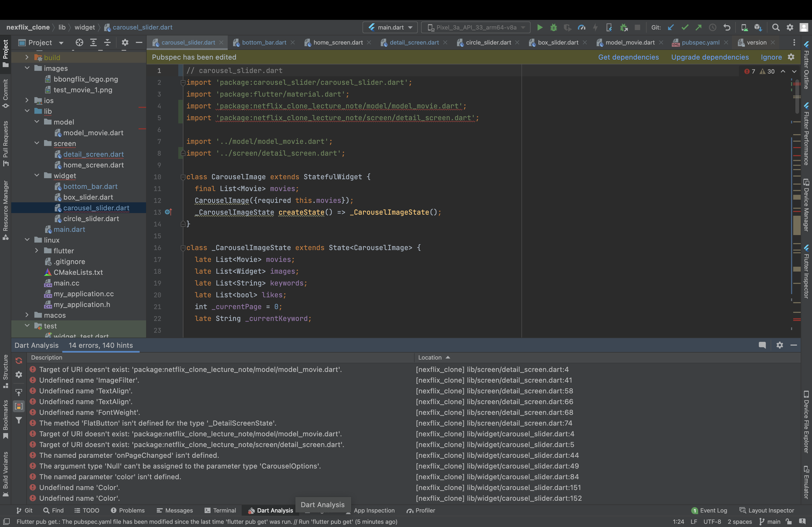Image resolution: width=812 pixels, height=527 pixels.
Task: Click Select Opened File target icon
Action: [79, 43]
